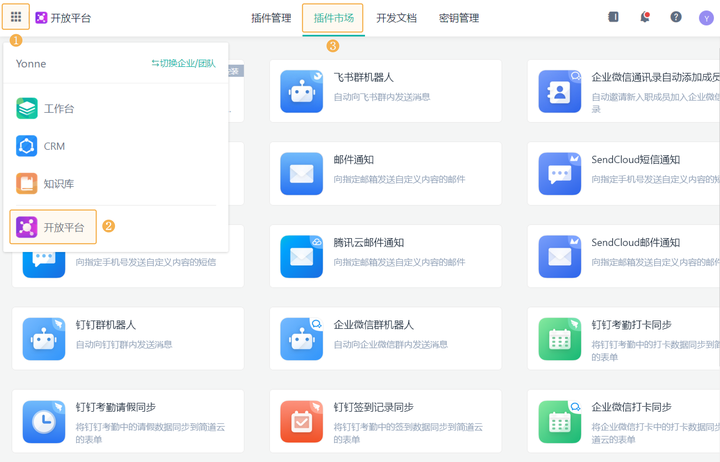The width and height of the screenshot is (720, 462).
Task: Click the text 自动向飞书群内发送消息
Action: coord(382,97)
